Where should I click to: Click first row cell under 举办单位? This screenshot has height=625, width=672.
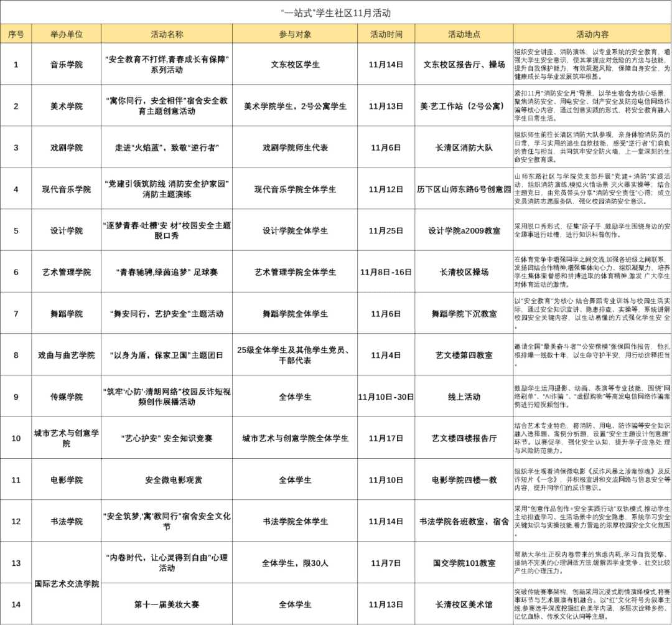[66, 64]
